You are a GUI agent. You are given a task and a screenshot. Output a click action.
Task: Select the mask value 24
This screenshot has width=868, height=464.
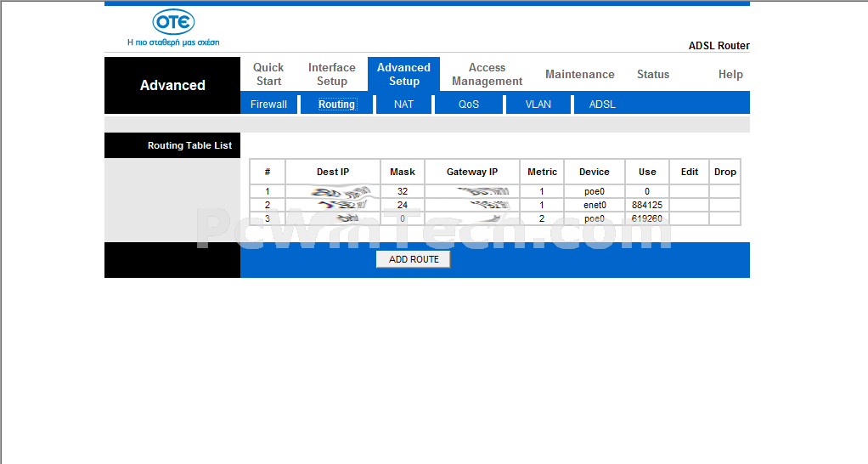coord(403,205)
